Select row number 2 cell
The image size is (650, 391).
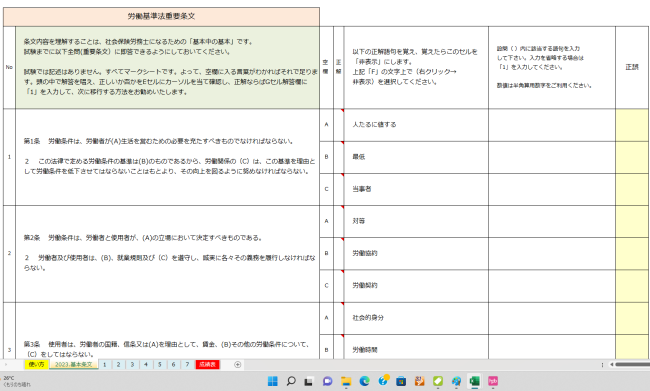pos(9,253)
